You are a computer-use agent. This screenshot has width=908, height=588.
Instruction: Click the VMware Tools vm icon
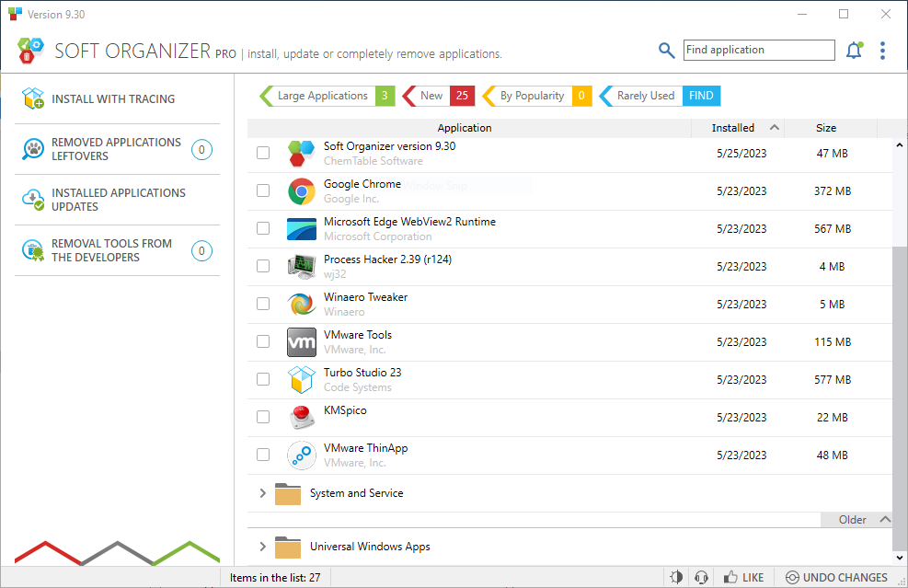302,341
